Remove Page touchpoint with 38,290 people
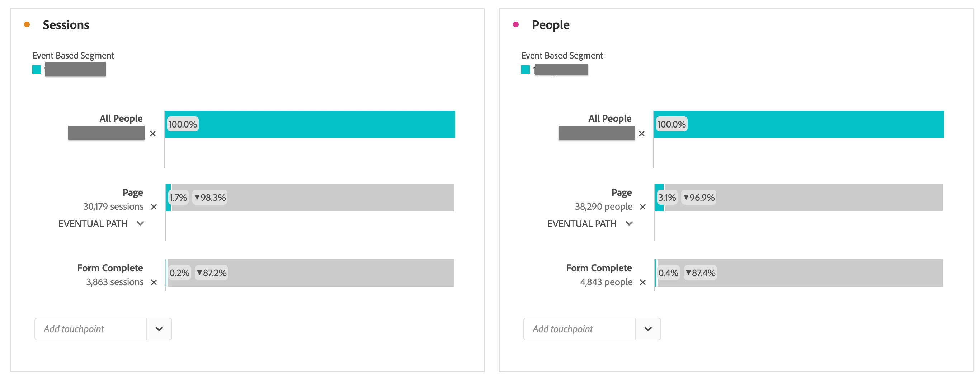The image size is (980, 380). click(x=643, y=207)
